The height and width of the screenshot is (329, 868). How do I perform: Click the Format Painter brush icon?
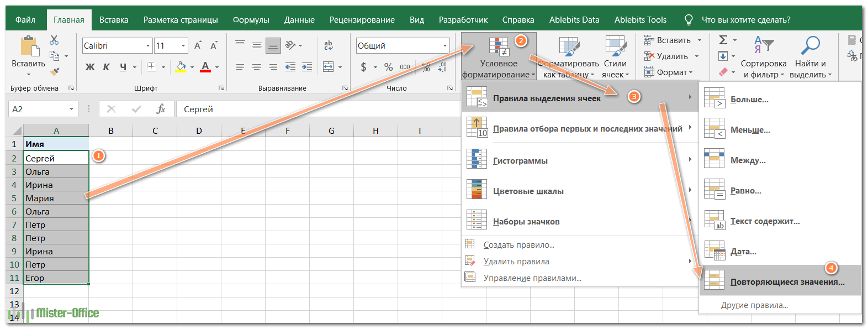(x=54, y=72)
